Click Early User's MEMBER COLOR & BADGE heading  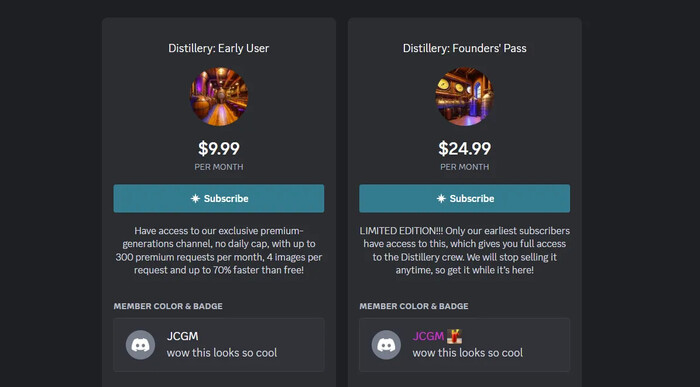pyautogui.click(x=168, y=306)
